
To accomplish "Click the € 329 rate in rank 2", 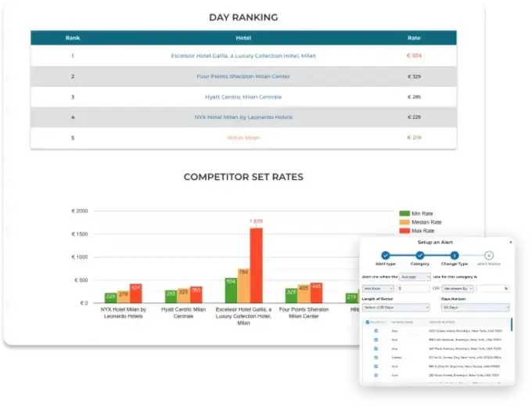I will 414,77.
